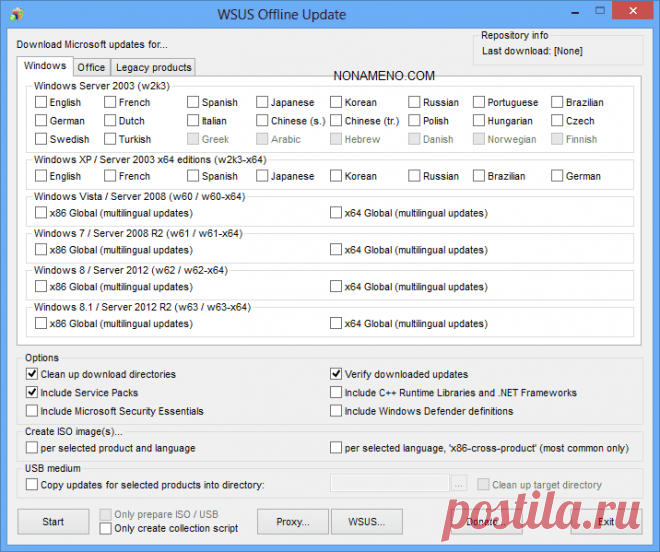The width and height of the screenshot is (660, 552).
Task: Close the WSUS Offline Update window
Action: [x=633, y=11]
